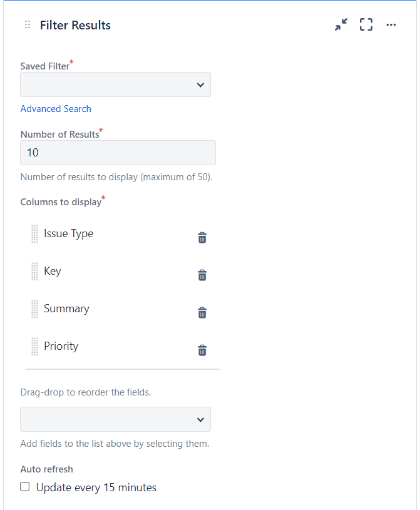Viewport: 420px width, 510px height.
Task: Open the Advanced Search link
Action: (x=56, y=109)
